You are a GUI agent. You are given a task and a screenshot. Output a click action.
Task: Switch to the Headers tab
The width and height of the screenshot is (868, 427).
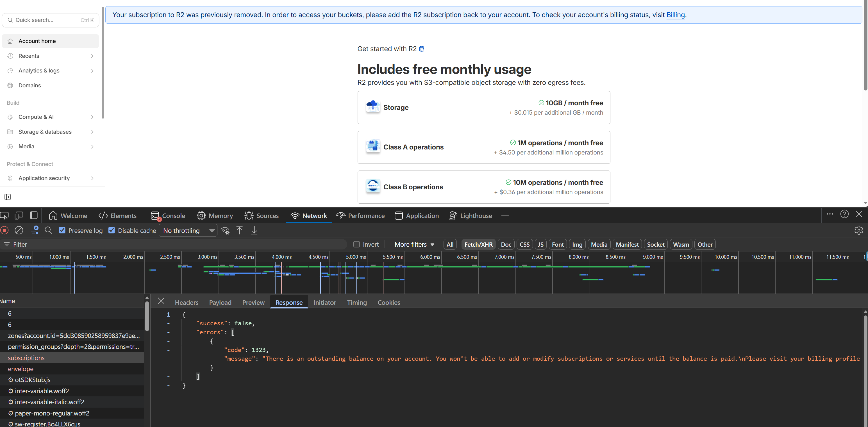tap(186, 302)
